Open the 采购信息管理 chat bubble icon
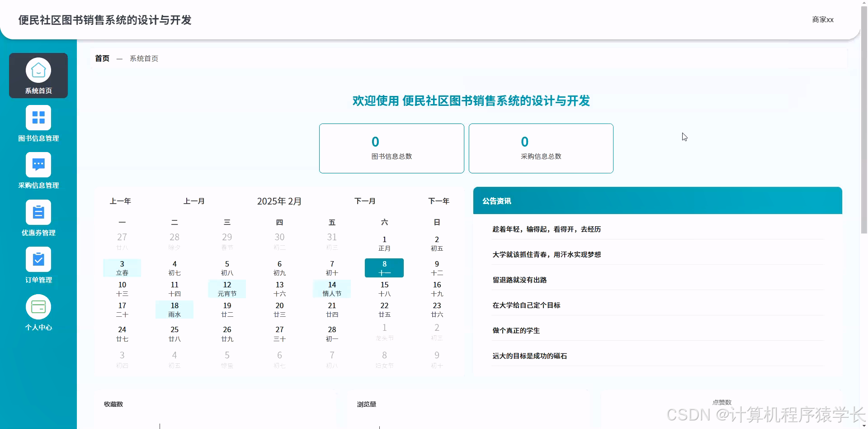Screen dimensions: 868x429 click(38, 165)
